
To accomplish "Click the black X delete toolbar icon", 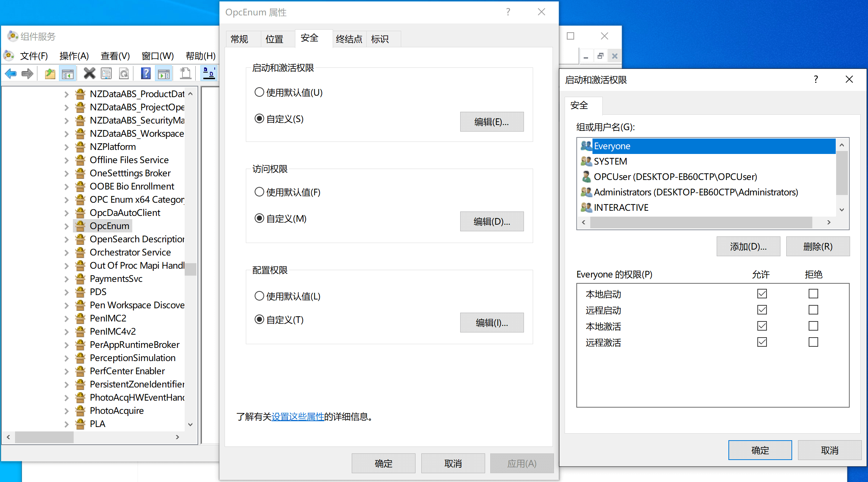I will 89,74.
